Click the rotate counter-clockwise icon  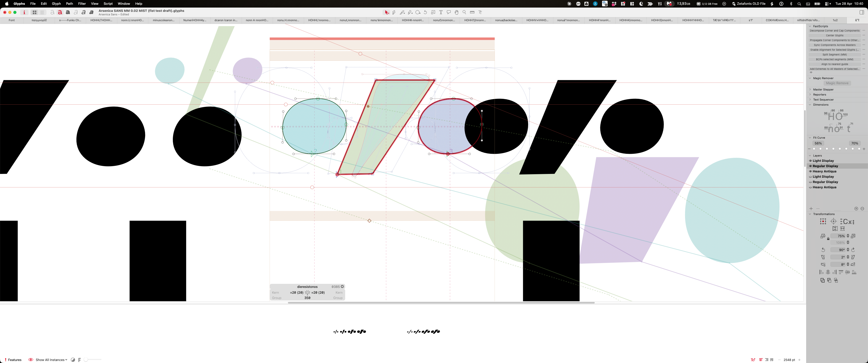click(823, 250)
